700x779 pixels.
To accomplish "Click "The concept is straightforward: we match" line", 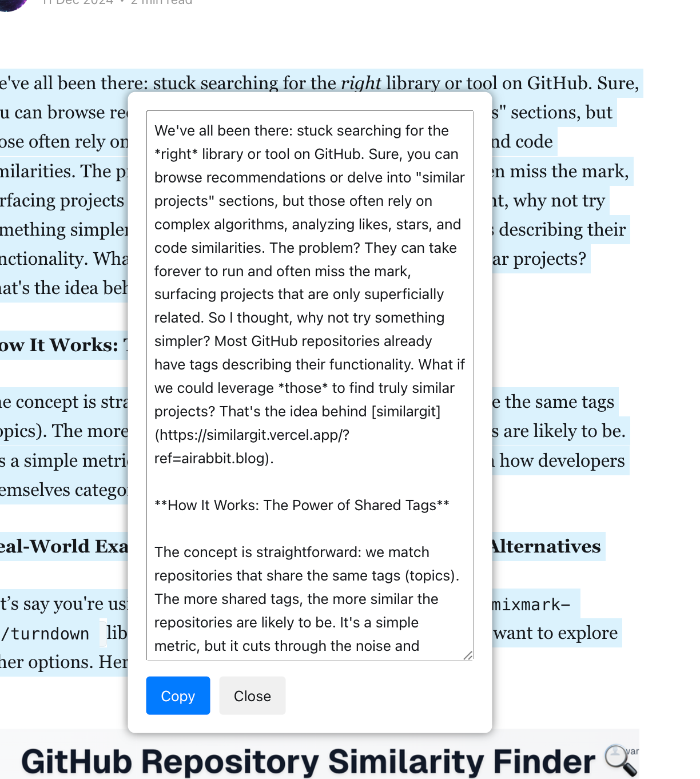I will click(x=292, y=552).
